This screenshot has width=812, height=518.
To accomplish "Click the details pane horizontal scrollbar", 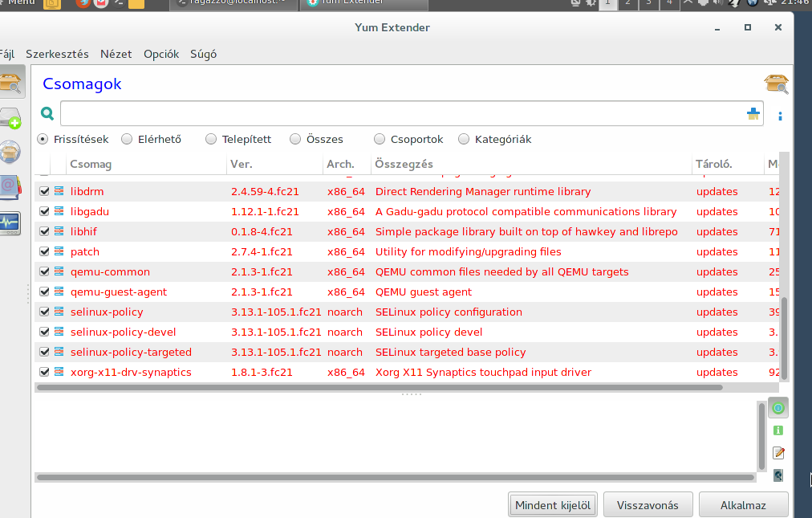I will point(396,477).
